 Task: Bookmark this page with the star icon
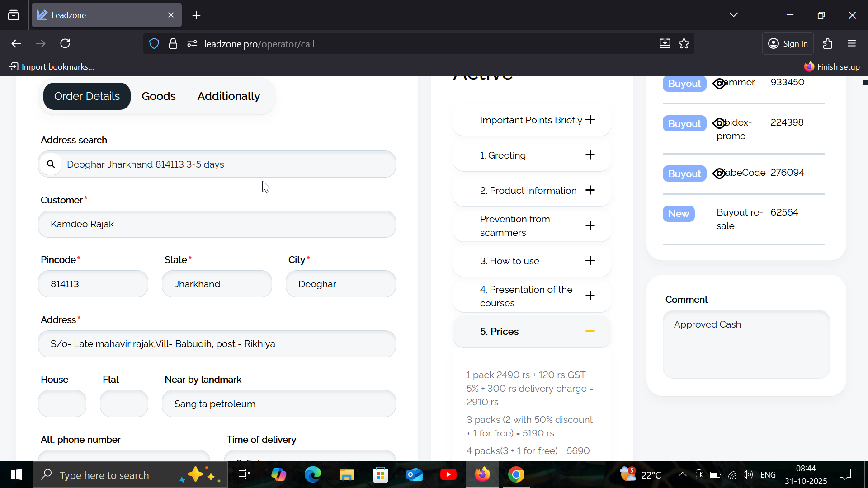[x=684, y=44]
